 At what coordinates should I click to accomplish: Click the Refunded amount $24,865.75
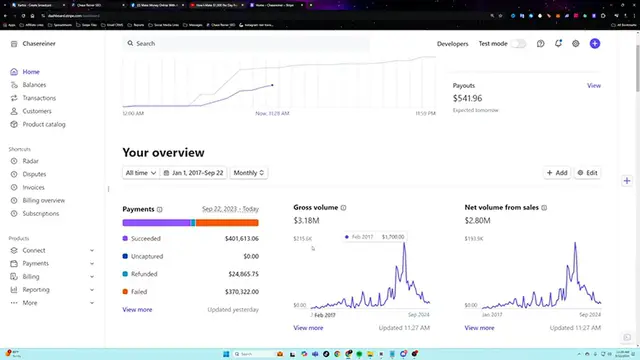pyautogui.click(x=243, y=274)
